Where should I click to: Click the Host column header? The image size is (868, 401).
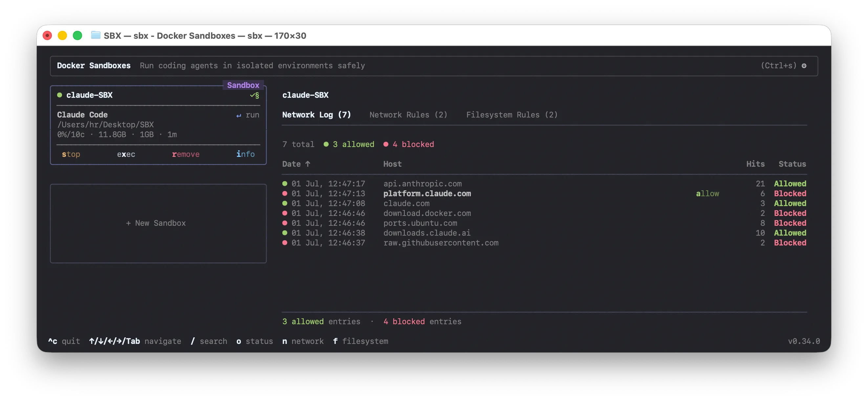click(392, 164)
